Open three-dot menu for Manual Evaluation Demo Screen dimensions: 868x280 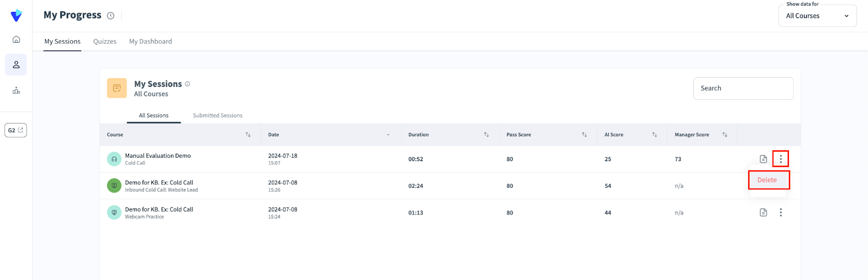coord(781,159)
